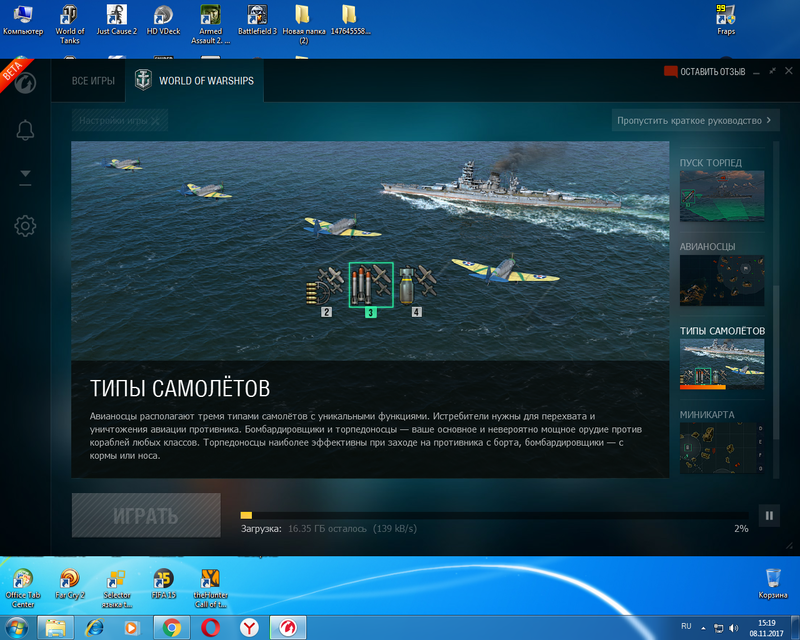
Task: Select the HD VDeck desktop shortcut
Action: (x=163, y=21)
